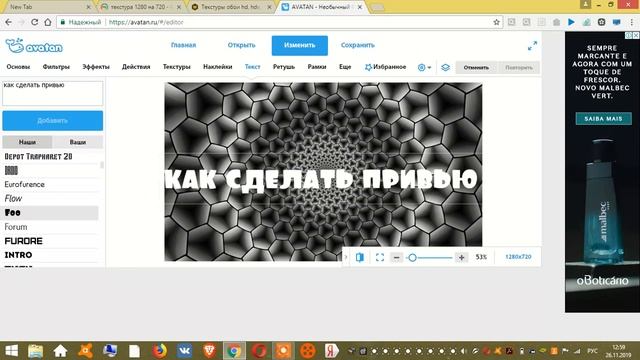Go back in browser
The image size is (640, 360).
[x=9, y=22]
